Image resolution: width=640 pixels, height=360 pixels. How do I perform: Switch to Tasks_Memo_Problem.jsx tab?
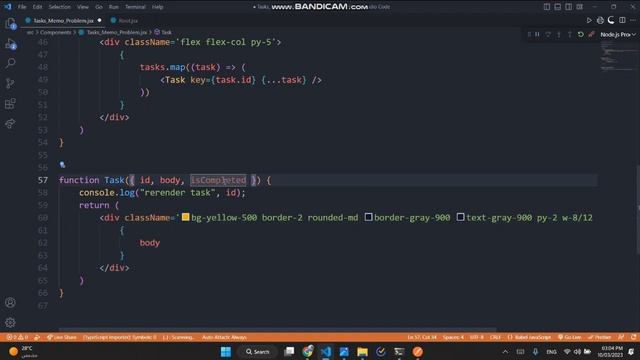(x=63, y=20)
